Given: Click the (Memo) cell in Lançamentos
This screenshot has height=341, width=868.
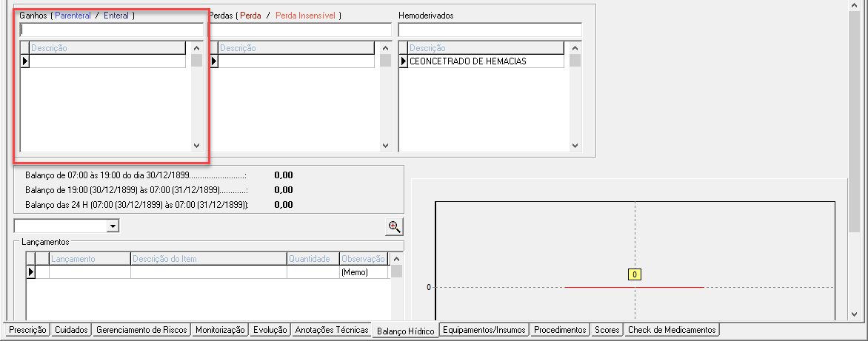Looking at the screenshot, I should (x=364, y=272).
